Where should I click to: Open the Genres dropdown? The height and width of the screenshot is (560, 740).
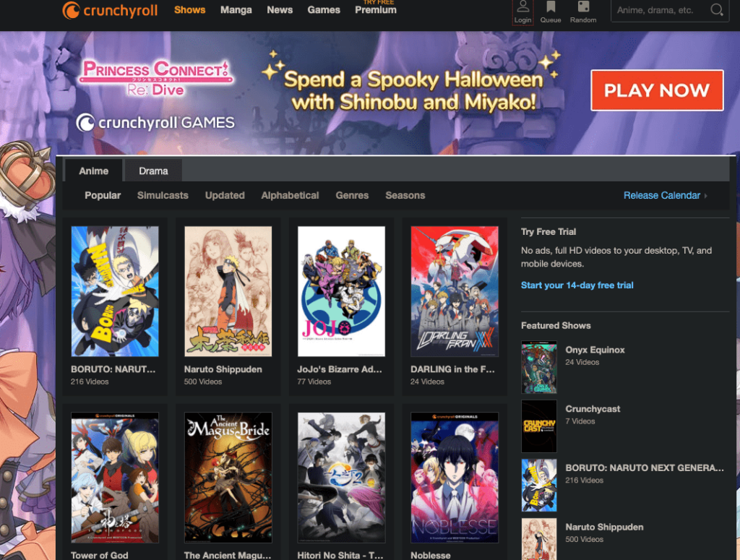[x=352, y=195]
